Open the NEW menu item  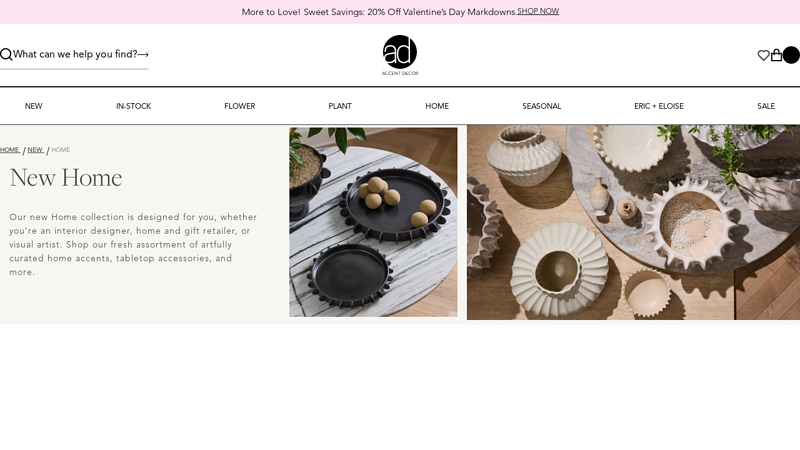[34, 106]
